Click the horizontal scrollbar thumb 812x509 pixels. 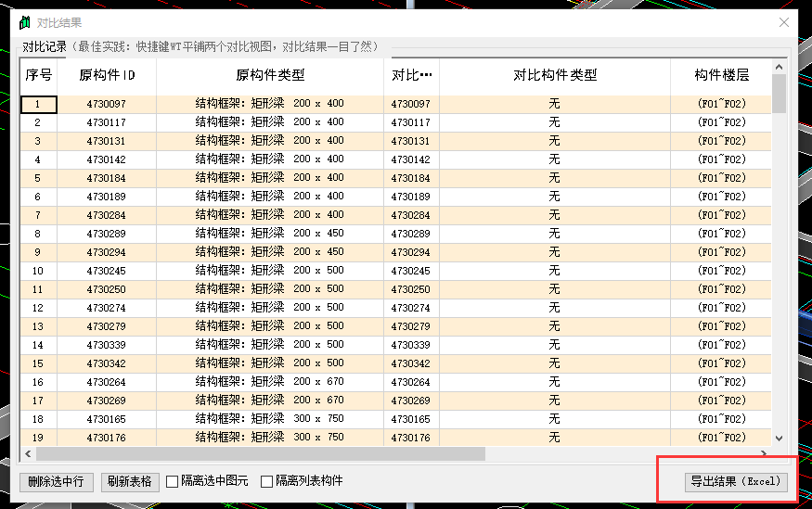coord(261,454)
